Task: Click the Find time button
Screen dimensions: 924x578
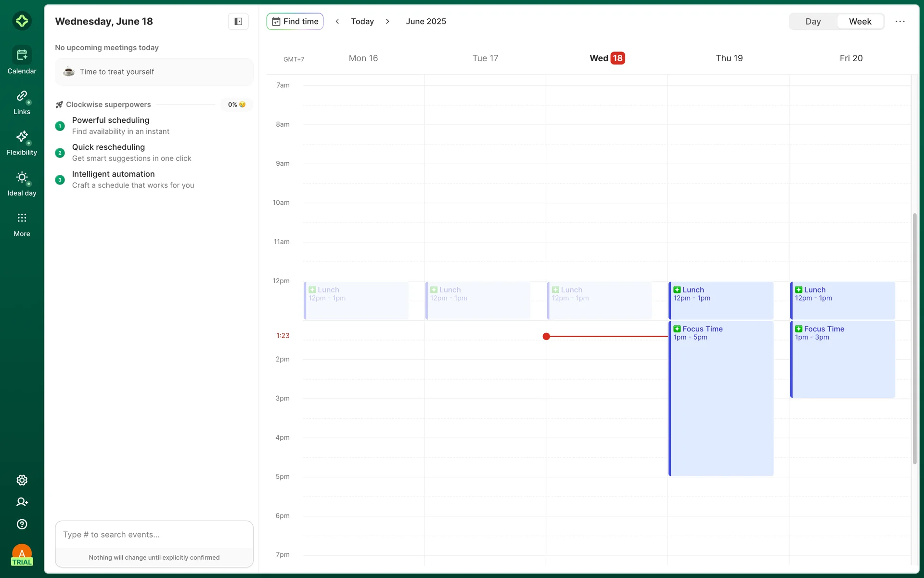Action: [x=295, y=21]
